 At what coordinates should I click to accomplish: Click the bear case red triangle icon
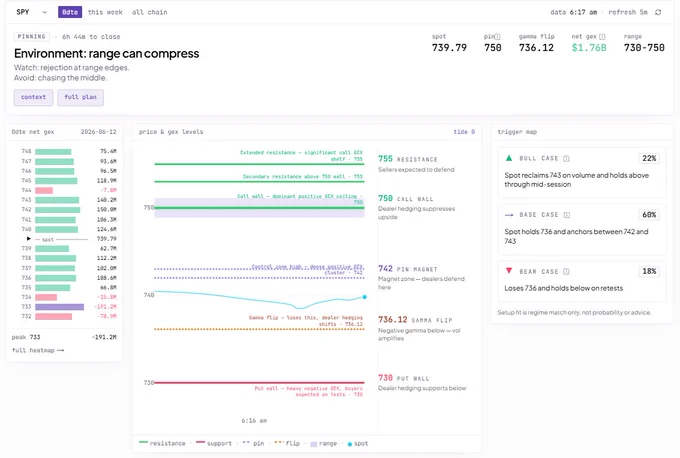tap(509, 271)
